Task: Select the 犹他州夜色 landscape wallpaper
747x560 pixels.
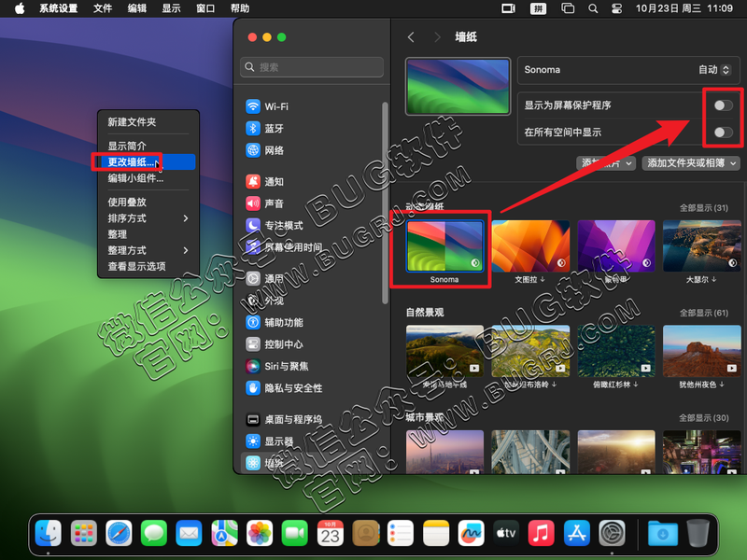Action: click(x=702, y=352)
